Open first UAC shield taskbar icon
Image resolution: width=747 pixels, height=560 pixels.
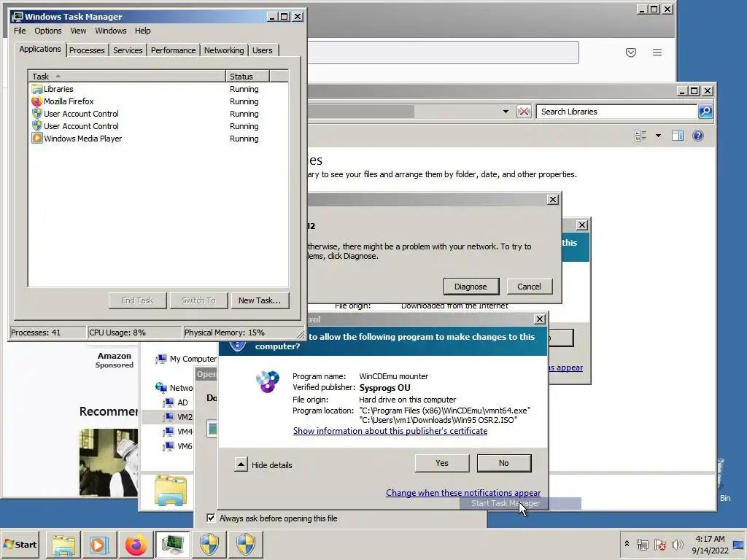click(209, 544)
